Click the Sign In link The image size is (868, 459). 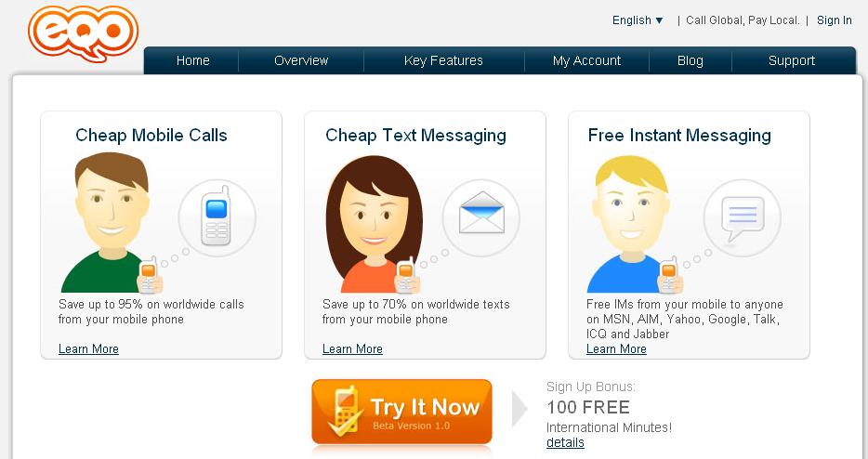[835, 20]
